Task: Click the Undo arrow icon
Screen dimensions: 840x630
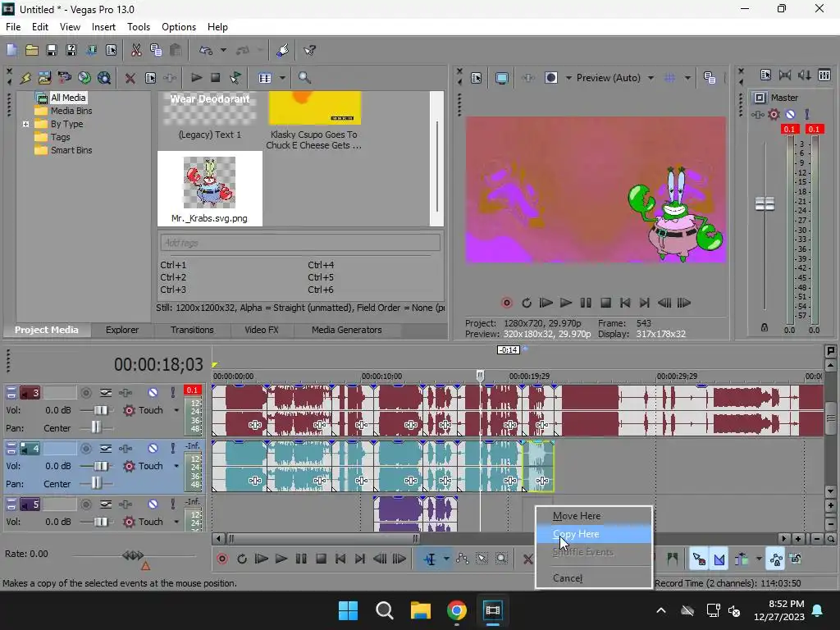Action: [206, 50]
